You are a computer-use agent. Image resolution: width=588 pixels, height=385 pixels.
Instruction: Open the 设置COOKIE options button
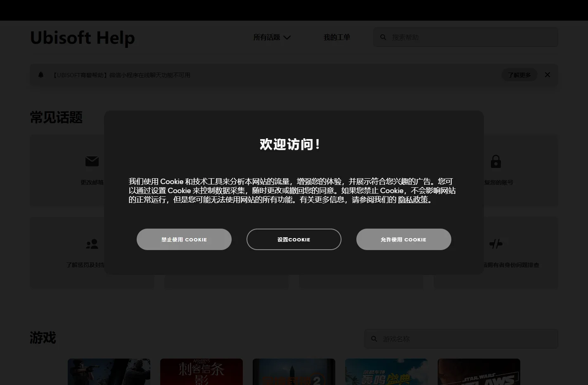pos(294,239)
